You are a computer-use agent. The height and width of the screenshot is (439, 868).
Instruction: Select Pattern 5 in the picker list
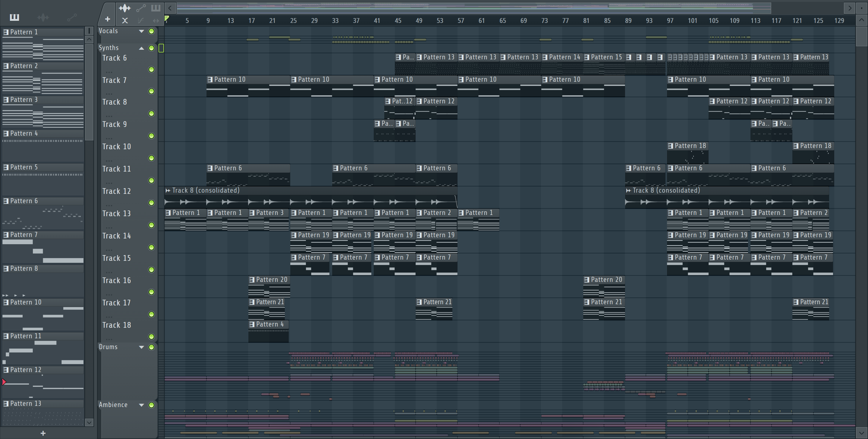(x=43, y=167)
